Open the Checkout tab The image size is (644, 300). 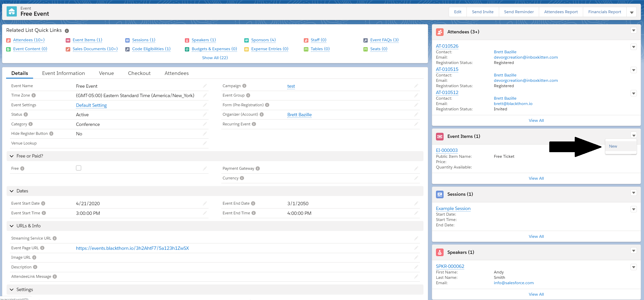[x=139, y=73]
